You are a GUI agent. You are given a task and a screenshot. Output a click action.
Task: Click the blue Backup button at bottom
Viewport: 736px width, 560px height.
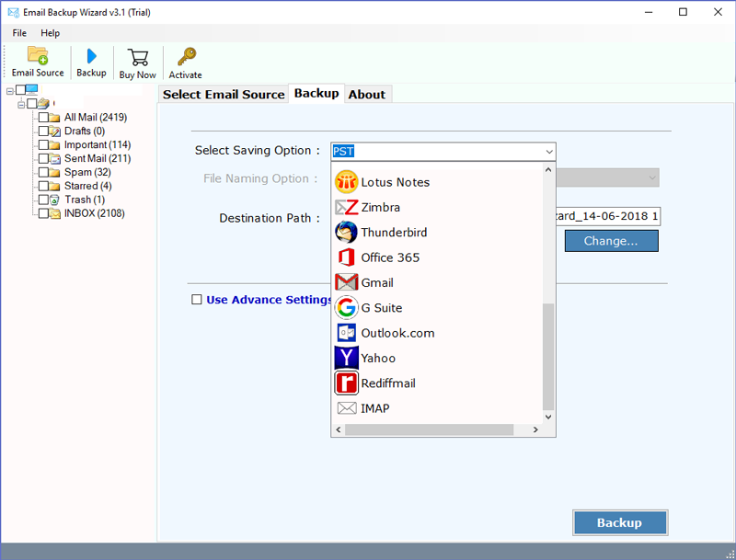click(620, 522)
